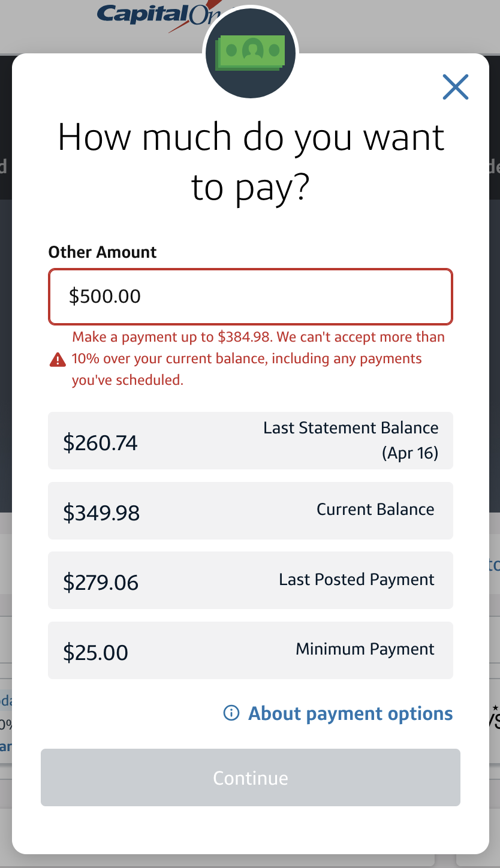Viewport: 500px width, 868px height.
Task: Select the Last Statement Balance option
Action: click(x=251, y=441)
